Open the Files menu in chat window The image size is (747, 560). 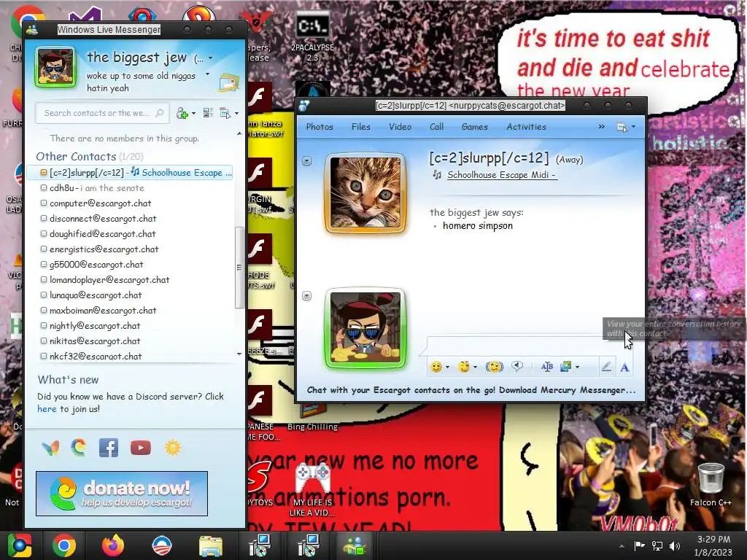360,127
